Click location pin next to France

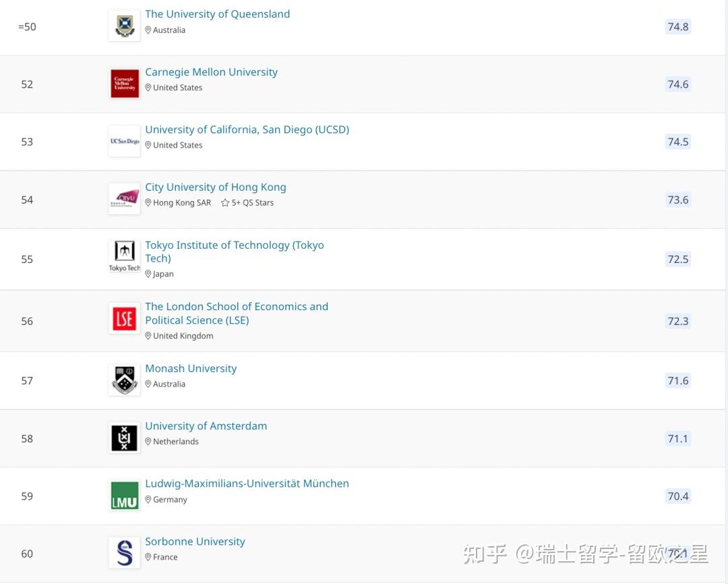148,557
